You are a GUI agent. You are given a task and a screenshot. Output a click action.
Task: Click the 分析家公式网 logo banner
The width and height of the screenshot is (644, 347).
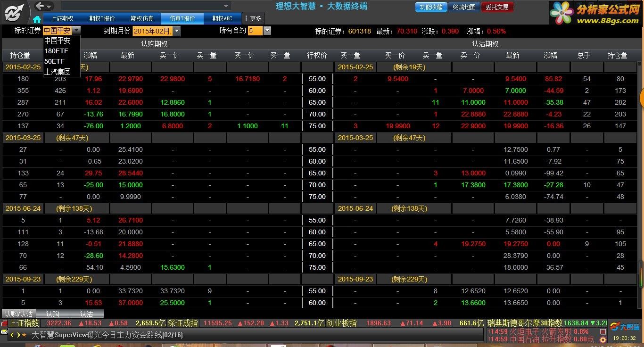[x=596, y=13]
